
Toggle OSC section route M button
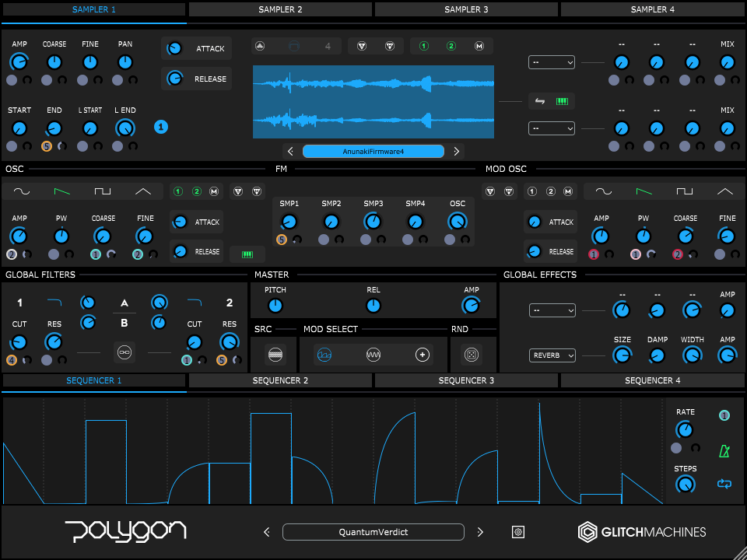click(214, 191)
